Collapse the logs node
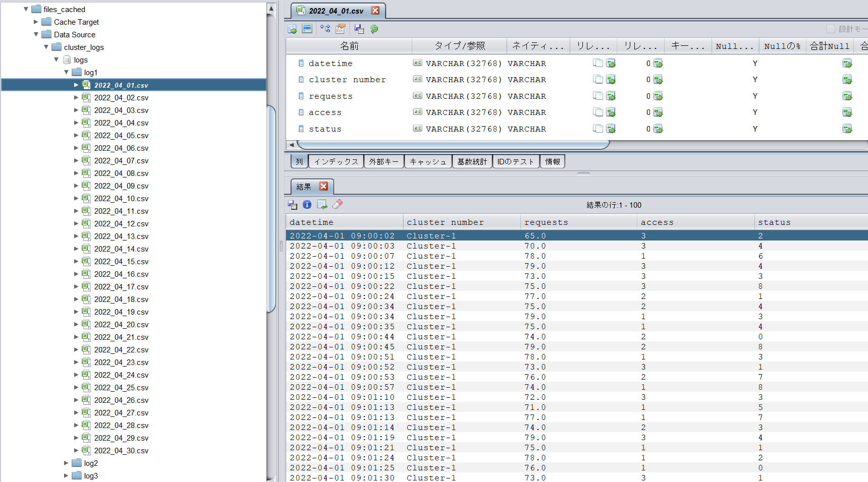 point(56,59)
